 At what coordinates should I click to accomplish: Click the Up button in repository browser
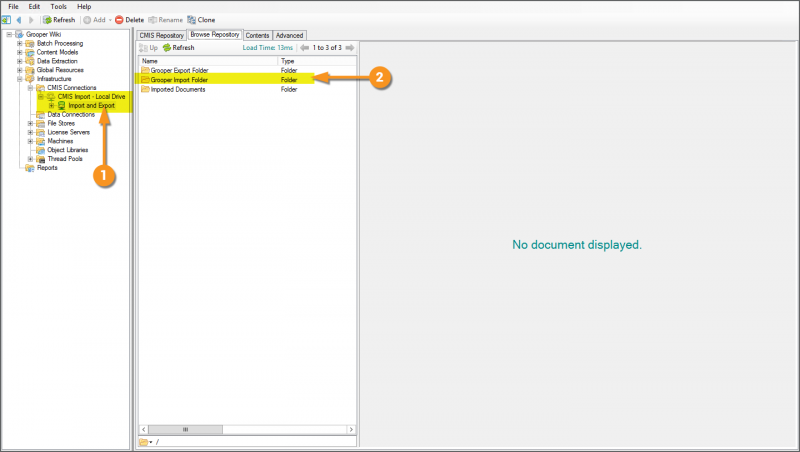[x=148, y=47]
